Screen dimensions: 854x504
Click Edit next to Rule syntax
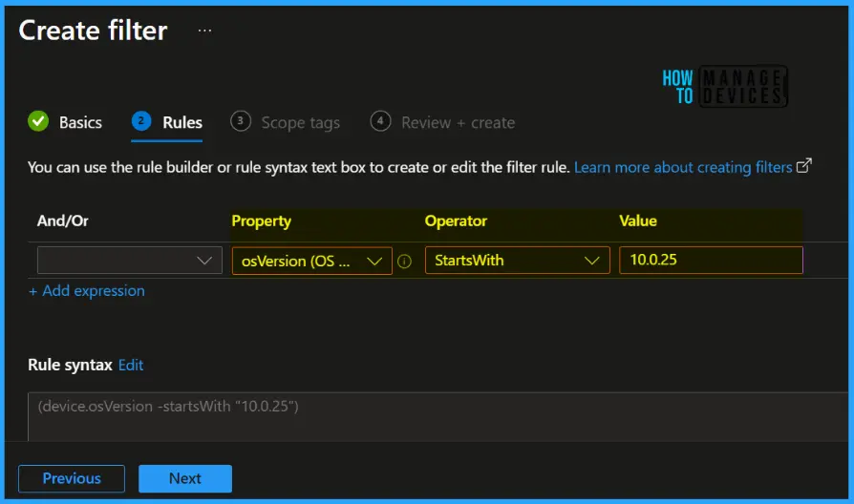point(131,365)
